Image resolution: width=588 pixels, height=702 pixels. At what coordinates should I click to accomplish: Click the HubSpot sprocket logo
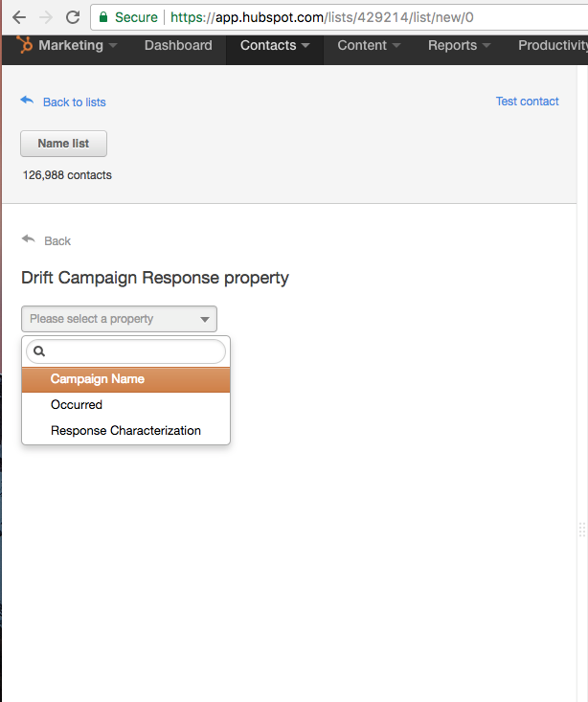coord(25,45)
